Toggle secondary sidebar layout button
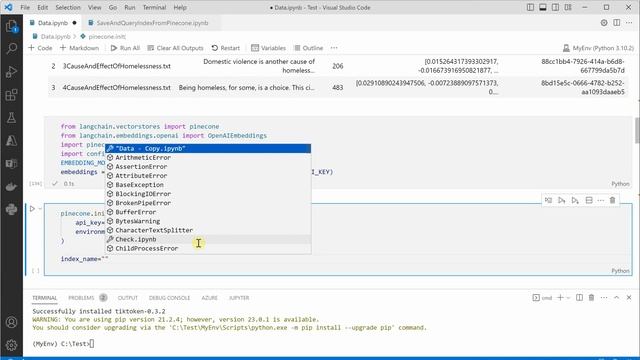The height and width of the screenshot is (360, 640). point(556,7)
